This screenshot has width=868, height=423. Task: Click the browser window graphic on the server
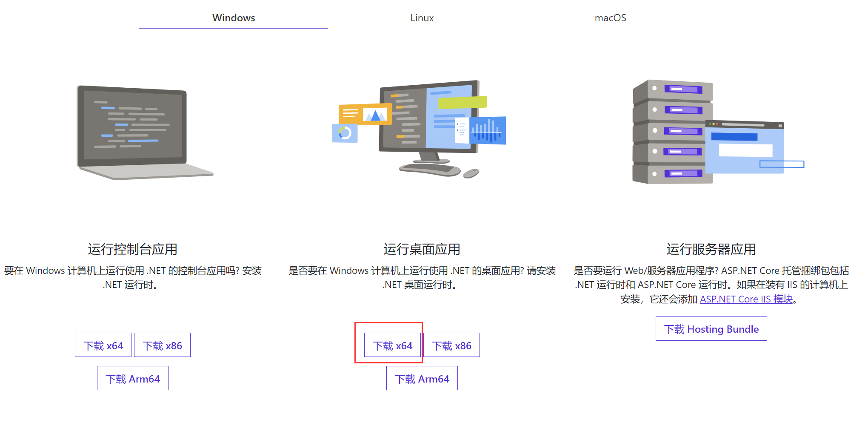coord(745,147)
